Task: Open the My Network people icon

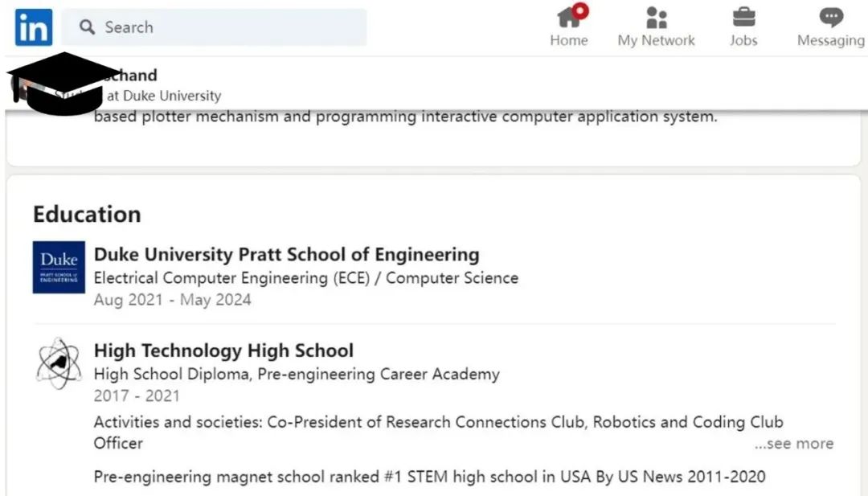Action: [656, 18]
